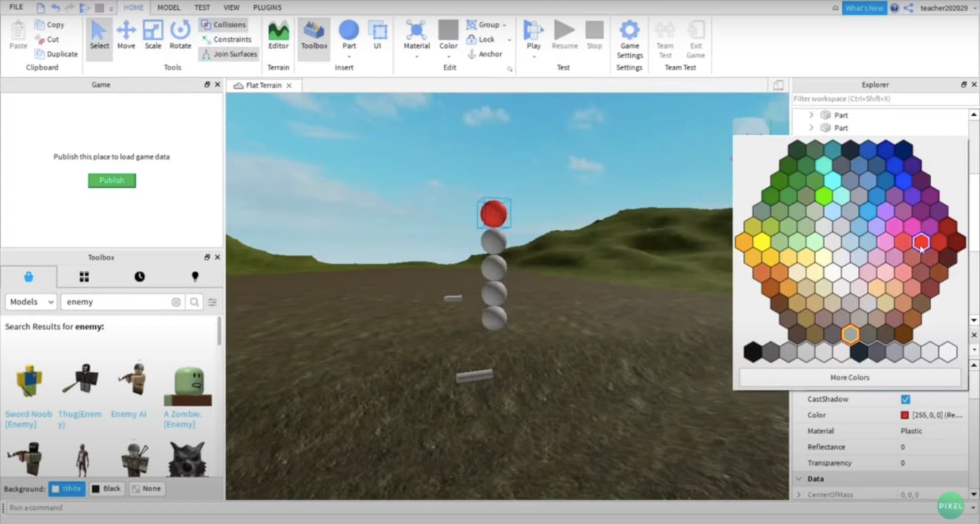Close the Flat Terrain tab
Screen dimensions: 980x524
point(289,86)
